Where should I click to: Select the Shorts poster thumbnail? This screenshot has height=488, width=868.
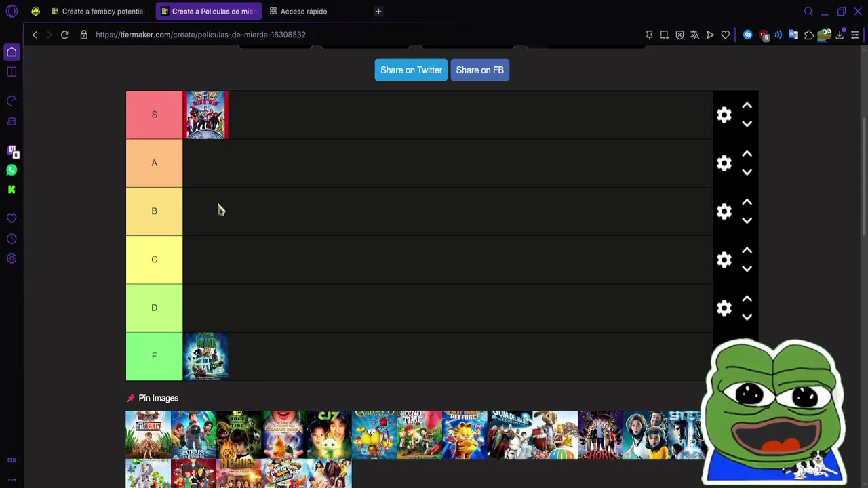[x=600, y=434]
